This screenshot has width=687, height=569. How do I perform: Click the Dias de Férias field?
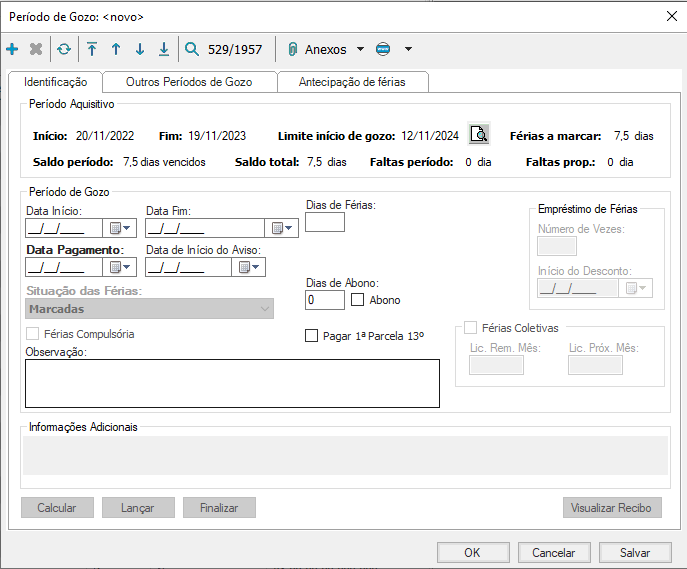tap(324, 222)
